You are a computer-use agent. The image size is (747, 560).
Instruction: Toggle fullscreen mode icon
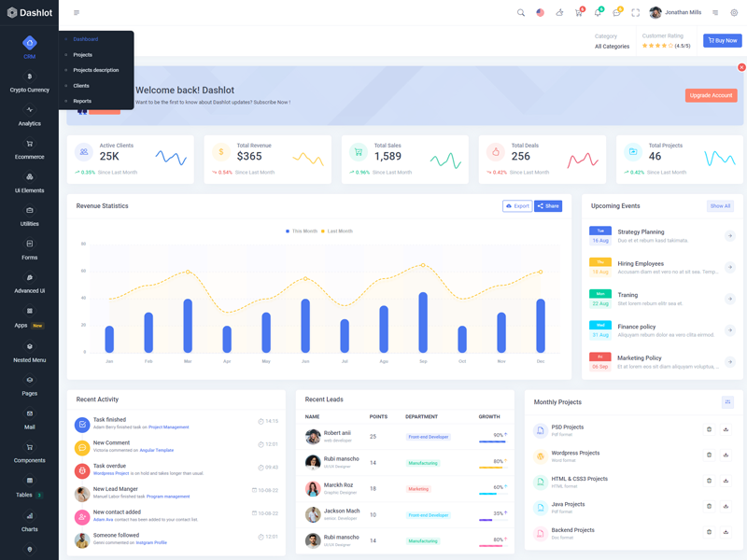point(636,13)
